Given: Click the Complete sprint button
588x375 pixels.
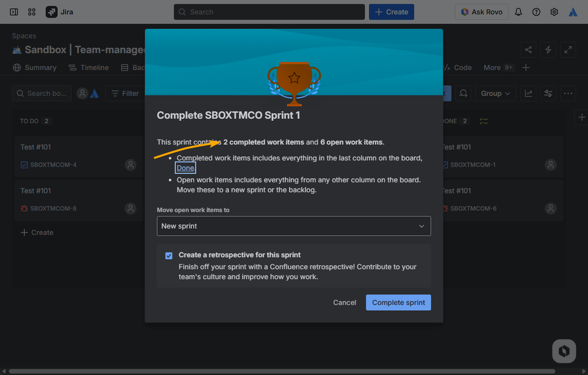Looking at the screenshot, I should (x=398, y=303).
